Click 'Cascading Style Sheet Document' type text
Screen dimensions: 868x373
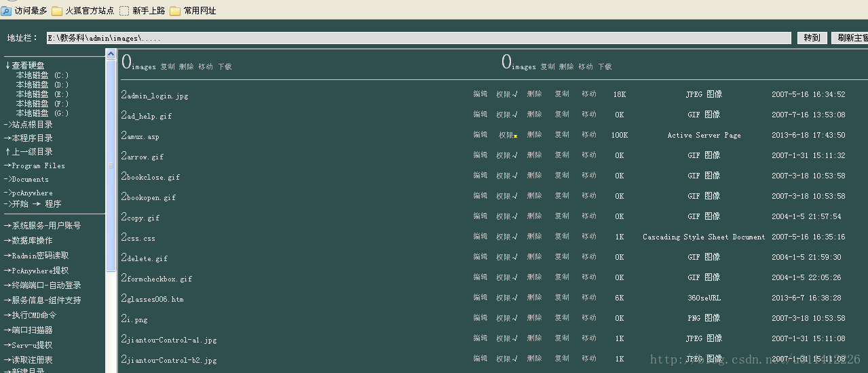(x=704, y=237)
